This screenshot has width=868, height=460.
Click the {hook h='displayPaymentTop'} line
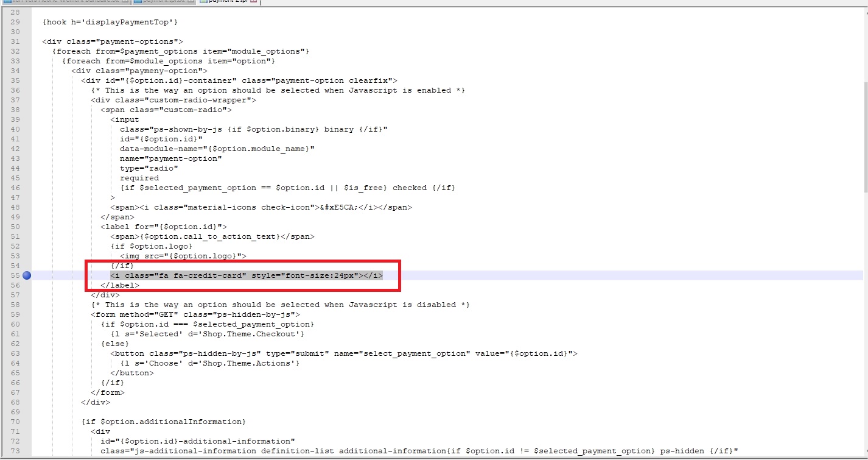coord(110,22)
